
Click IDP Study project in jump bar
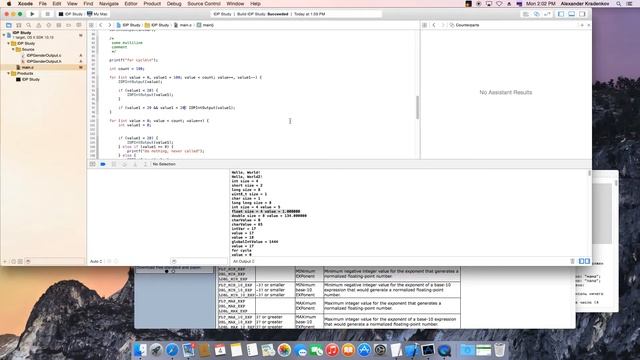click(x=128, y=25)
